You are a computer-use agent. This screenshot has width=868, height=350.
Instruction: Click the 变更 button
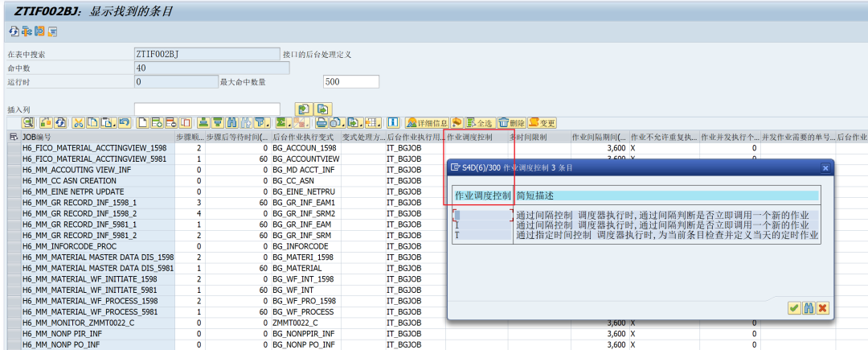(542, 123)
